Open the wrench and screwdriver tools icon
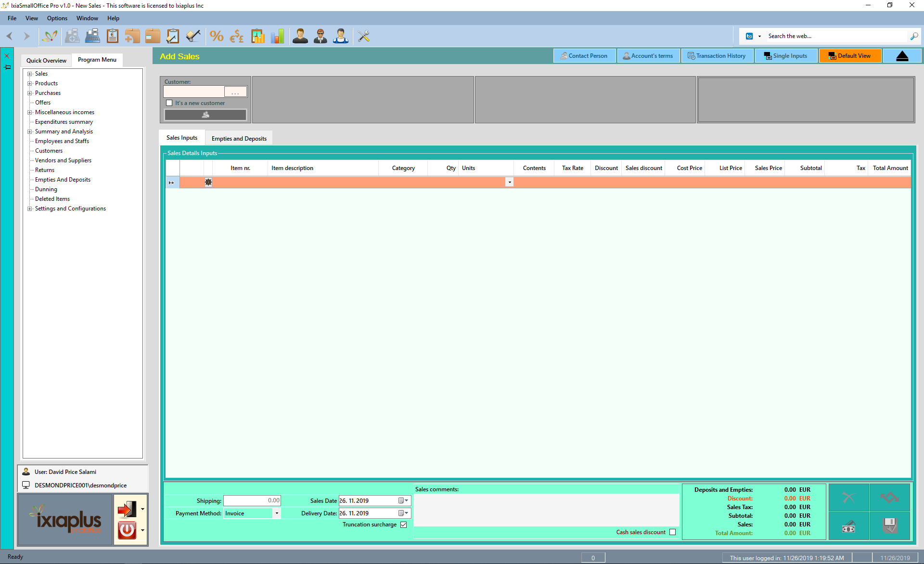 pos(364,36)
